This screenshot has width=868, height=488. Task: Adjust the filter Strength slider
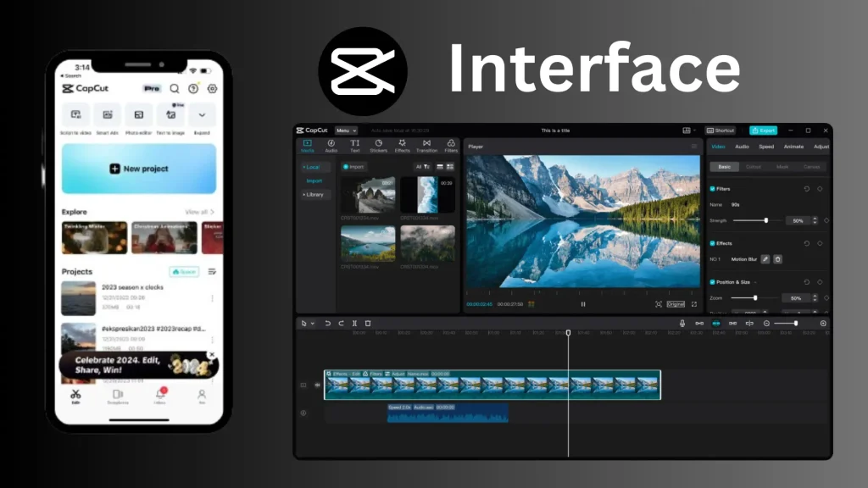pyautogui.click(x=757, y=220)
